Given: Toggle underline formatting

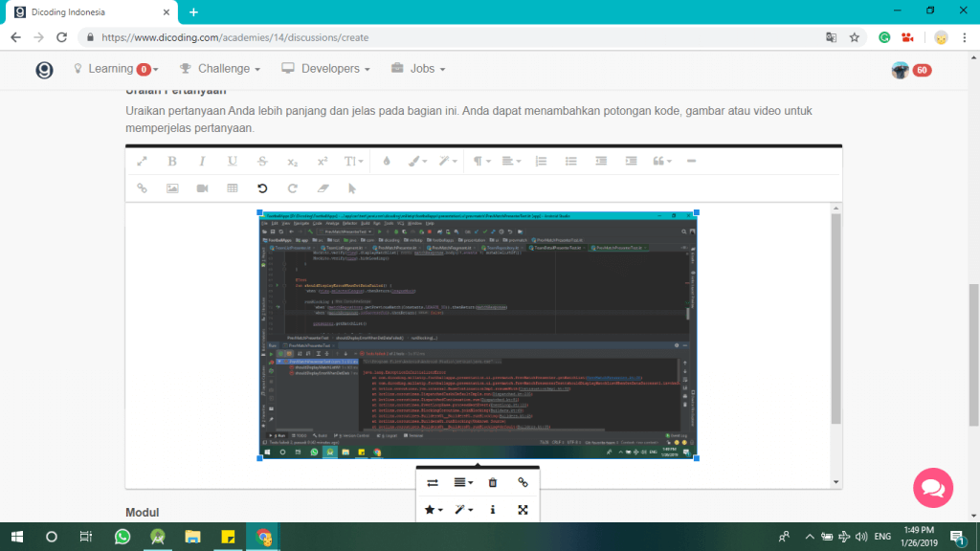Looking at the screenshot, I should click(x=234, y=161).
